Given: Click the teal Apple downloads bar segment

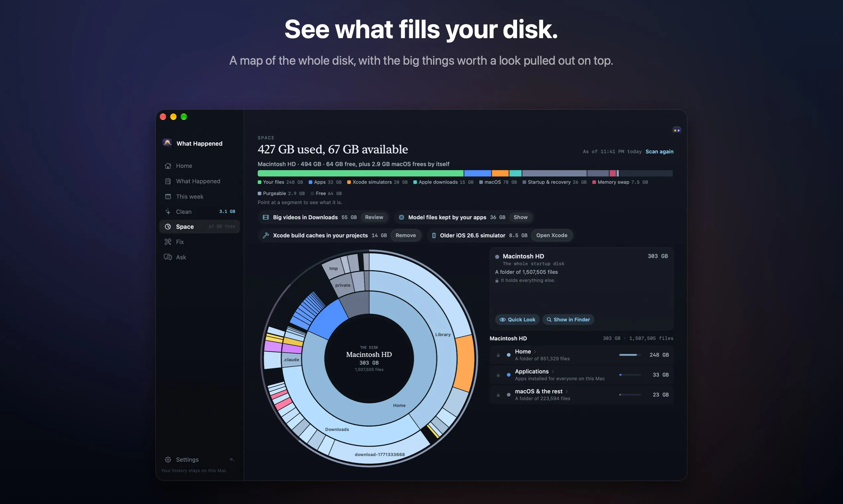Looking at the screenshot, I should click(x=515, y=173).
